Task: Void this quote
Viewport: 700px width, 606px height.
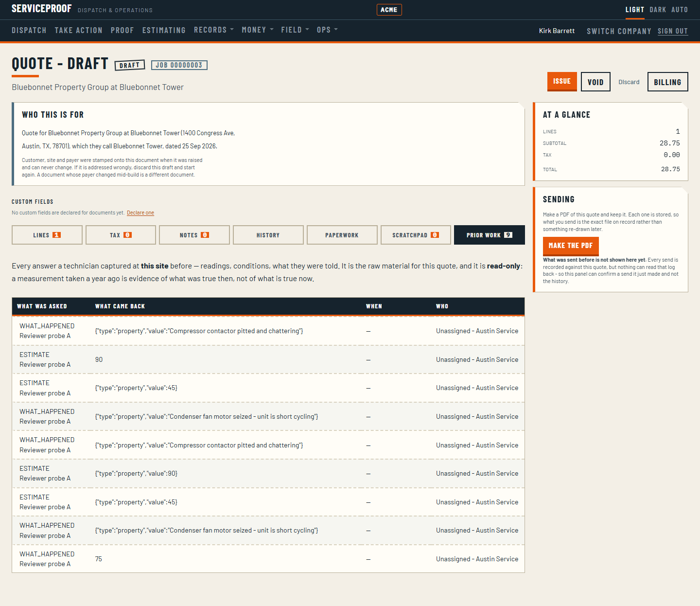Action: tap(595, 82)
